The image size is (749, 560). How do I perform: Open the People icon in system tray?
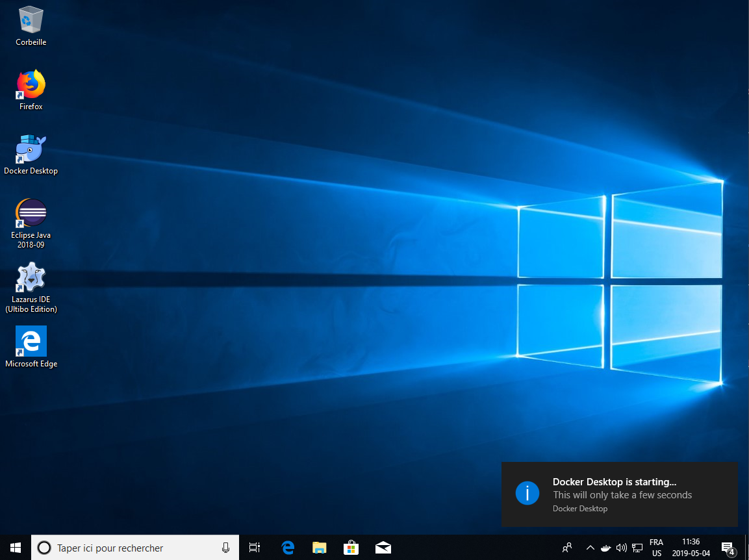coord(567,548)
